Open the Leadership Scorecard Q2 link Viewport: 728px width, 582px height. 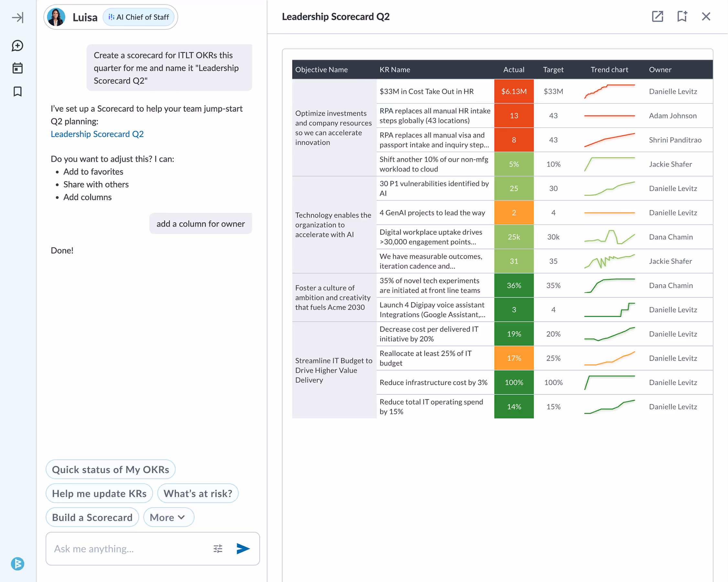click(x=97, y=134)
